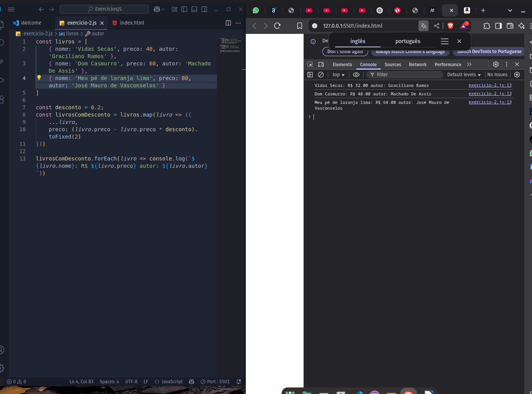This screenshot has height=394, width=532.
Task: Switch to the WhatsApp browser tab
Action: click(256, 10)
